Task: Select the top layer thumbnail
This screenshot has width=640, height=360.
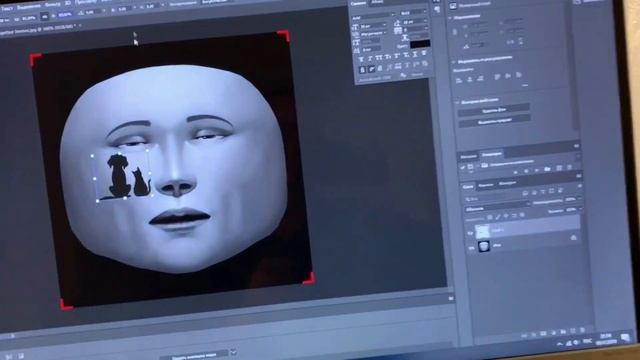Action: coord(483,231)
